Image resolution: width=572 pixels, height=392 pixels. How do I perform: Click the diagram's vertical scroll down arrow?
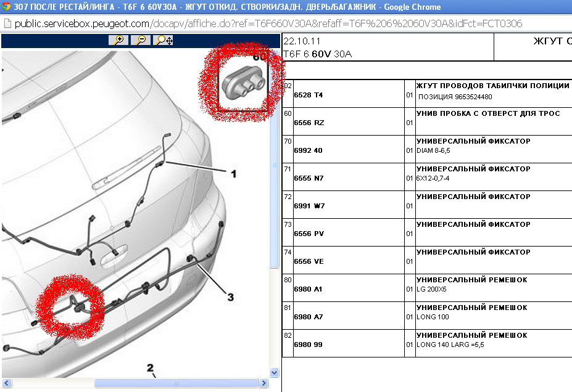(275, 372)
